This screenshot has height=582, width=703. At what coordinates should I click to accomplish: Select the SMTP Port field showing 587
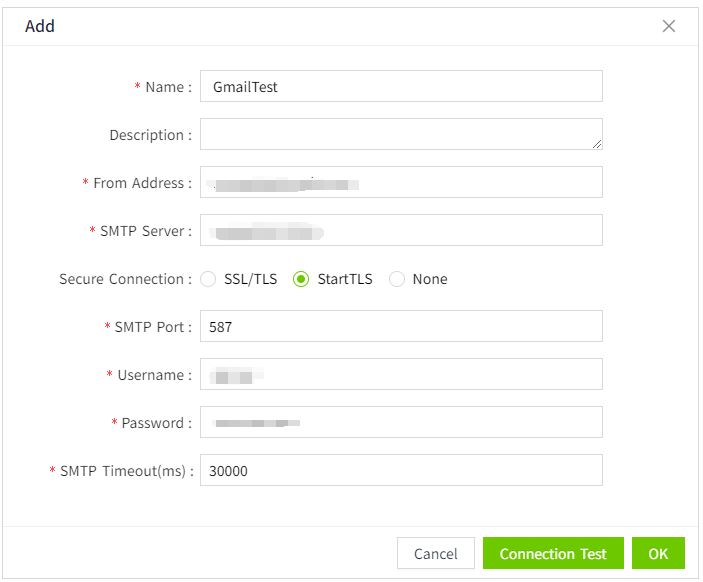click(401, 327)
